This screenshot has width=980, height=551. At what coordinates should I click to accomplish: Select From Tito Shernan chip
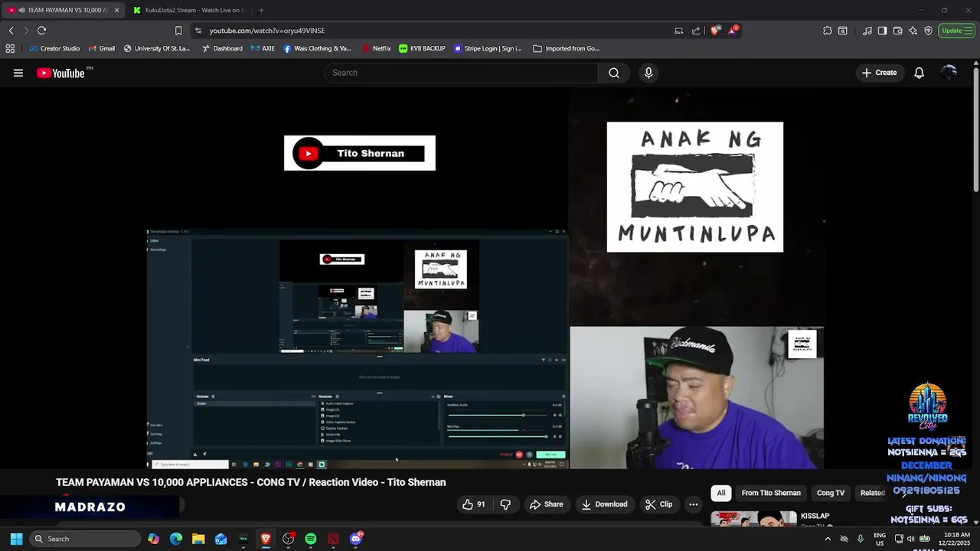[x=771, y=493]
